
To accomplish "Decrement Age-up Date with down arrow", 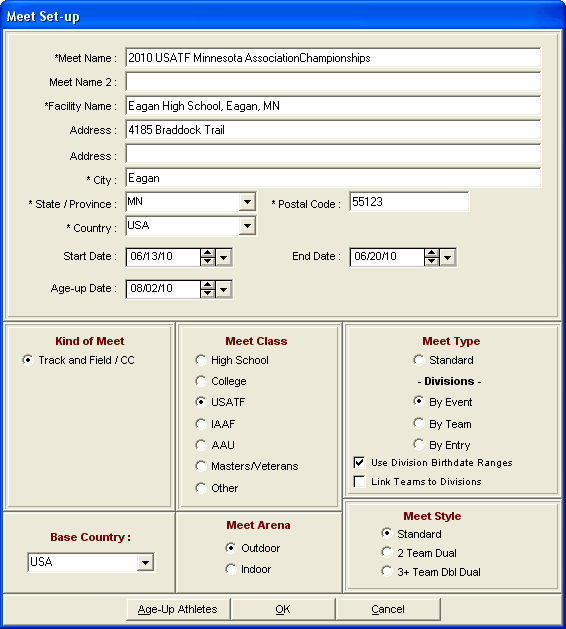I will [208, 294].
